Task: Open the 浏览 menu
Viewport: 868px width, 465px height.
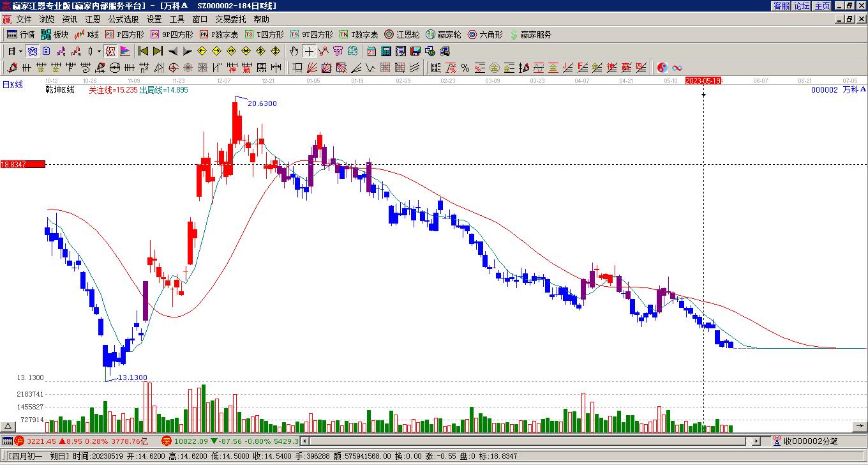Action: coord(47,19)
